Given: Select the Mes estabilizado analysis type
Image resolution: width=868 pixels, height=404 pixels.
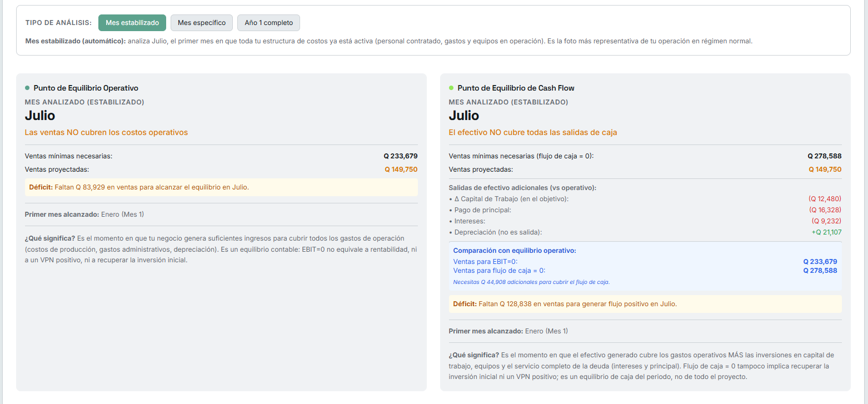Looking at the screenshot, I should point(132,23).
